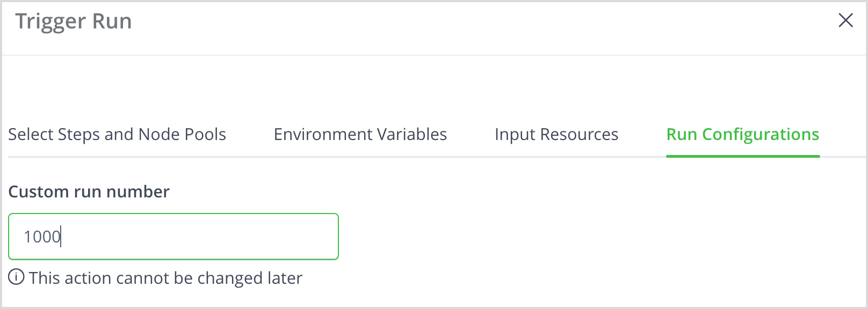Go to the Input Resources tab

(x=556, y=134)
